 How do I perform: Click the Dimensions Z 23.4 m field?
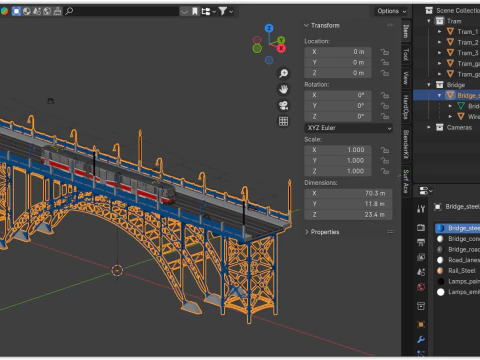(x=348, y=214)
